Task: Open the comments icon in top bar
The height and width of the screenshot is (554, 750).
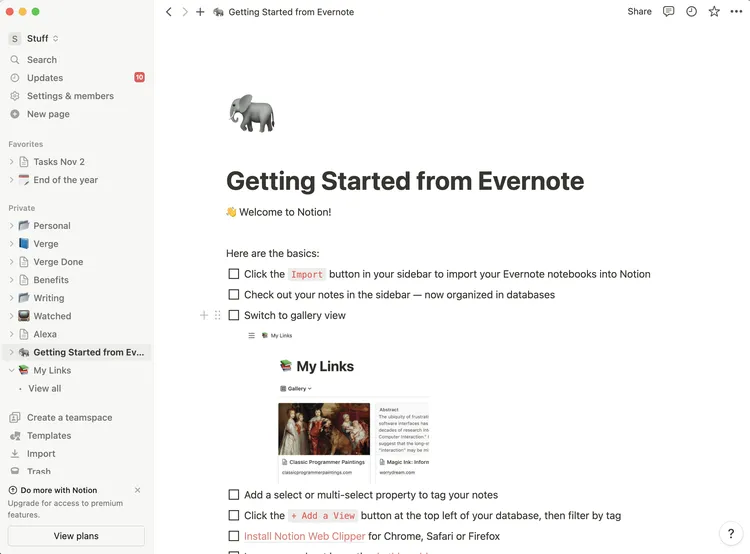Action: [669, 12]
